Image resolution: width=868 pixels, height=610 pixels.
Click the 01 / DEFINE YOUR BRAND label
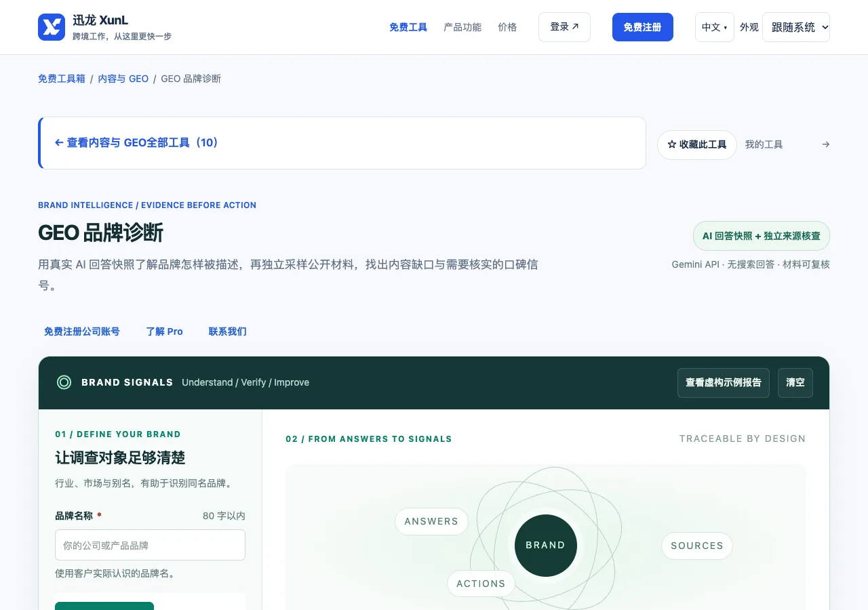click(118, 434)
